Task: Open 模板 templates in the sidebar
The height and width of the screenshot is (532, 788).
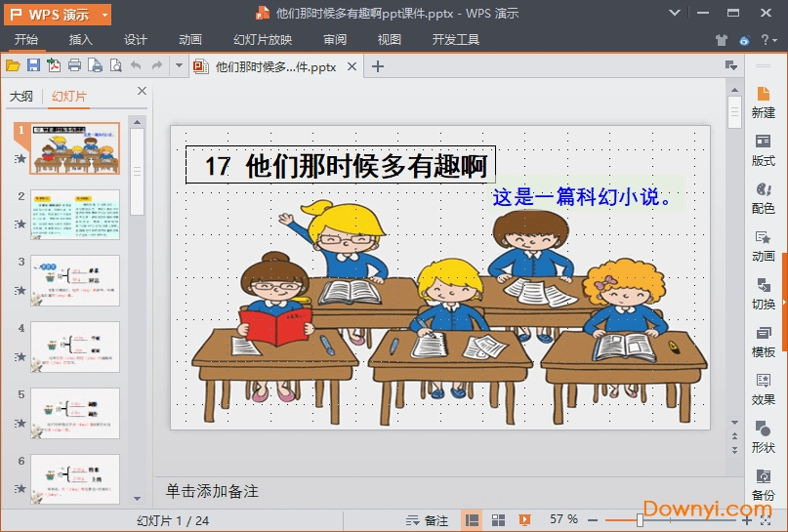Action: click(763, 342)
